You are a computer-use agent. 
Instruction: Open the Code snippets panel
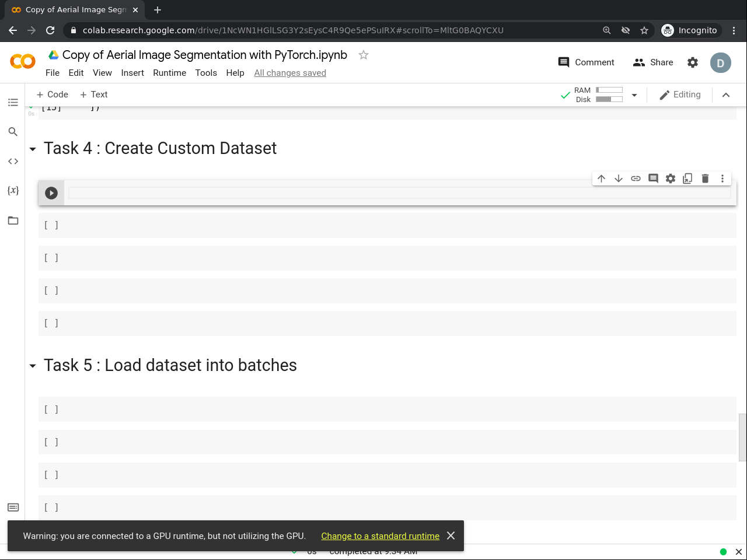13,161
